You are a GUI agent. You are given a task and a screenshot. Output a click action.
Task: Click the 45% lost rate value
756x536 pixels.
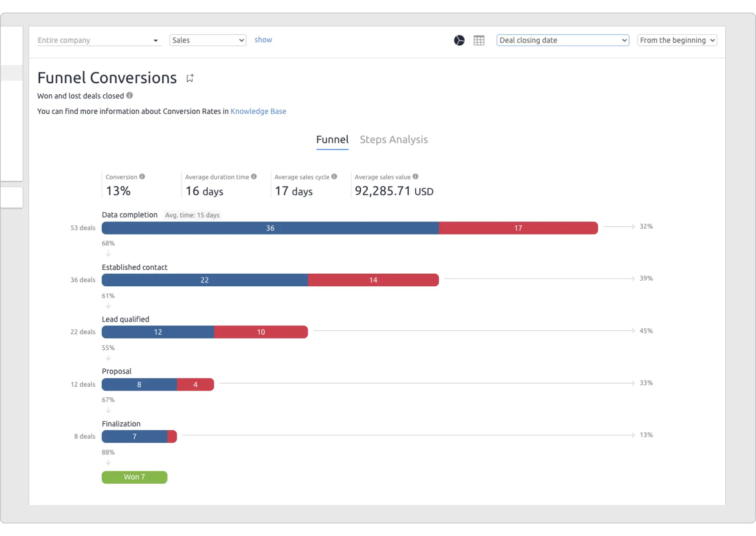646,331
